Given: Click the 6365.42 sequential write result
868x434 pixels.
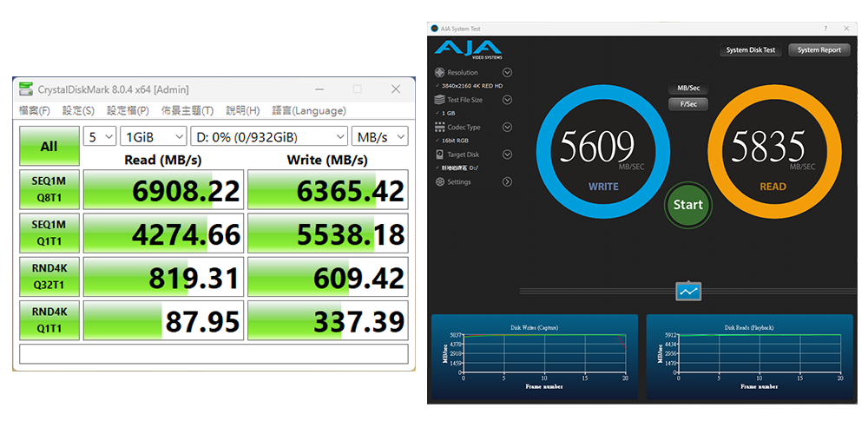Looking at the screenshot, I should click(328, 189).
